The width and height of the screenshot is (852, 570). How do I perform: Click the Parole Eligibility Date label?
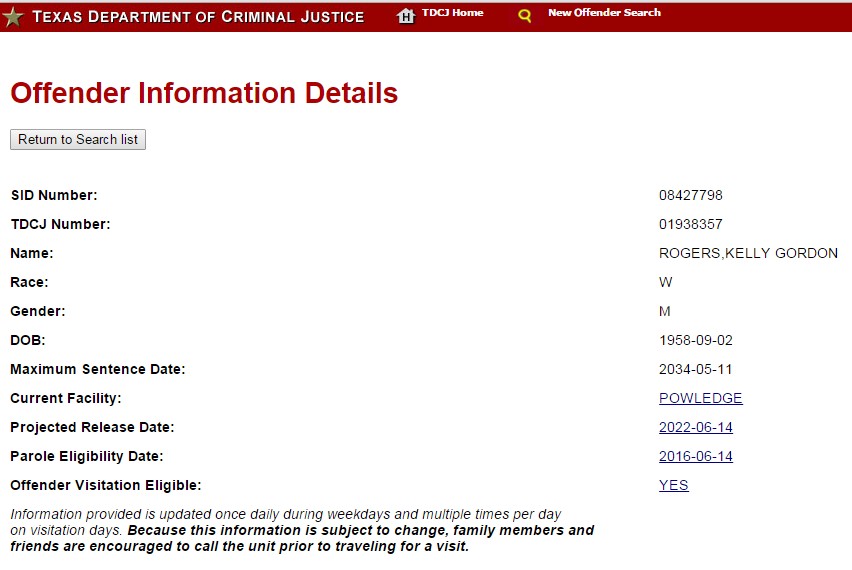pyautogui.click(x=87, y=456)
